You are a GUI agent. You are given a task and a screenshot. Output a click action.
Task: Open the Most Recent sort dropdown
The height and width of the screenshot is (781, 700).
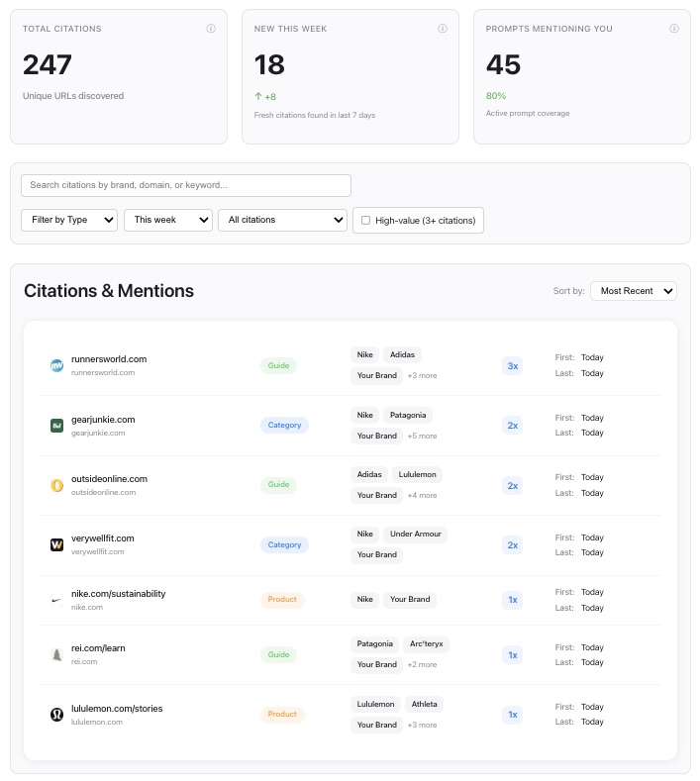(x=634, y=291)
